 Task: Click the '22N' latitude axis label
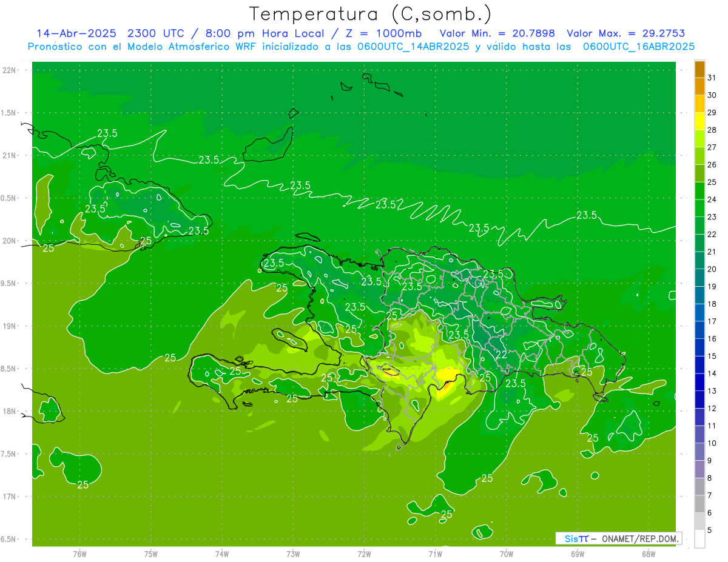(x=9, y=70)
